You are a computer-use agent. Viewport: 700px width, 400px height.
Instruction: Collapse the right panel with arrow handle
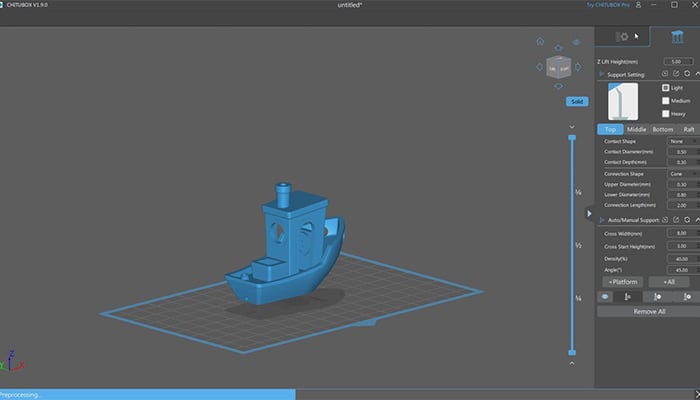(x=589, y=214)
